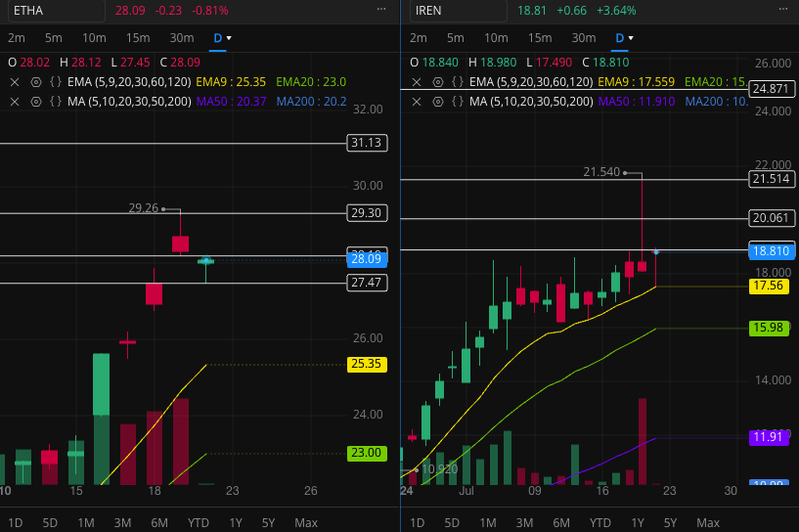Select the 20.061 price line label on IREN

(772, 218)
